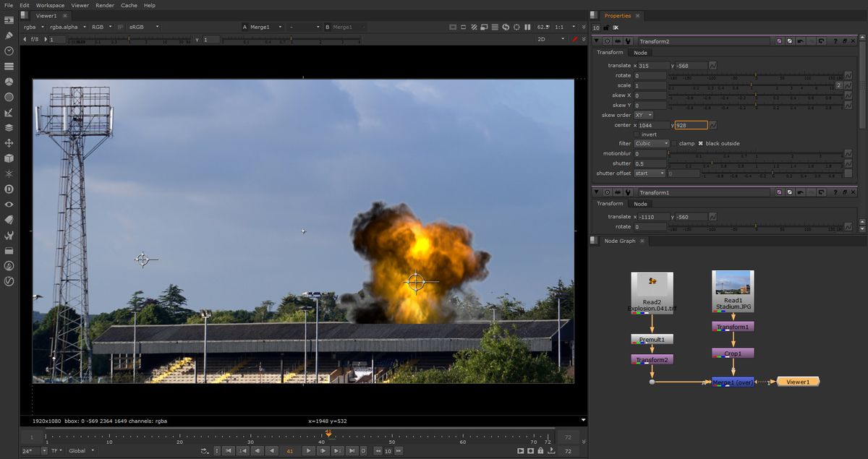Open the Merge nodes toolbar menu

(x=9, y=127)
